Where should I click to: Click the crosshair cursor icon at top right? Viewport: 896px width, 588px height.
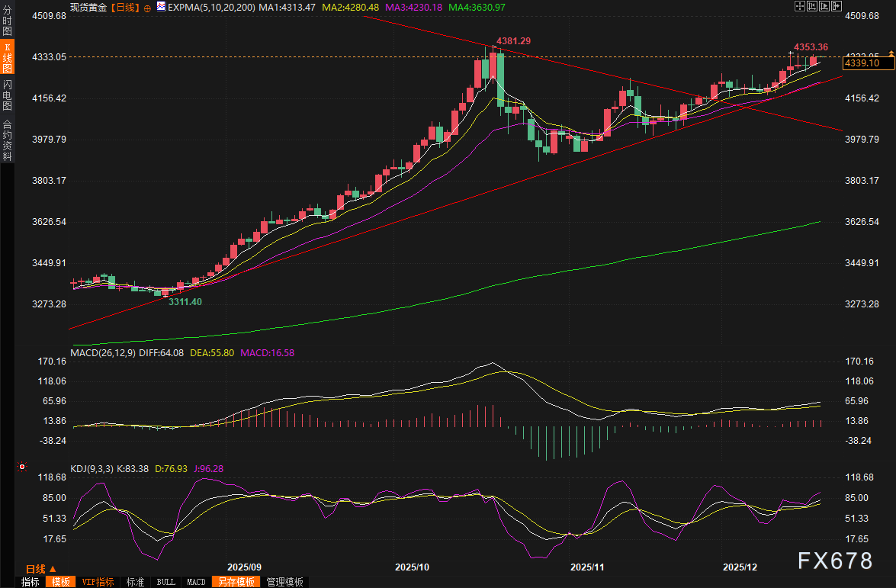[798, 6]
